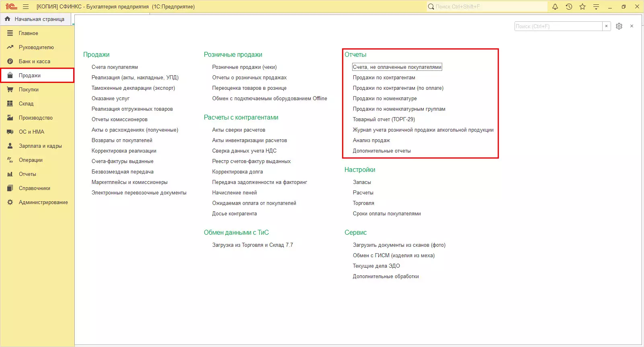This screenshot has height=347, width=644.
Task: Open Реализация (акты, накладные, УПД)
Action: pyautogui.click(x=135, y=77)
